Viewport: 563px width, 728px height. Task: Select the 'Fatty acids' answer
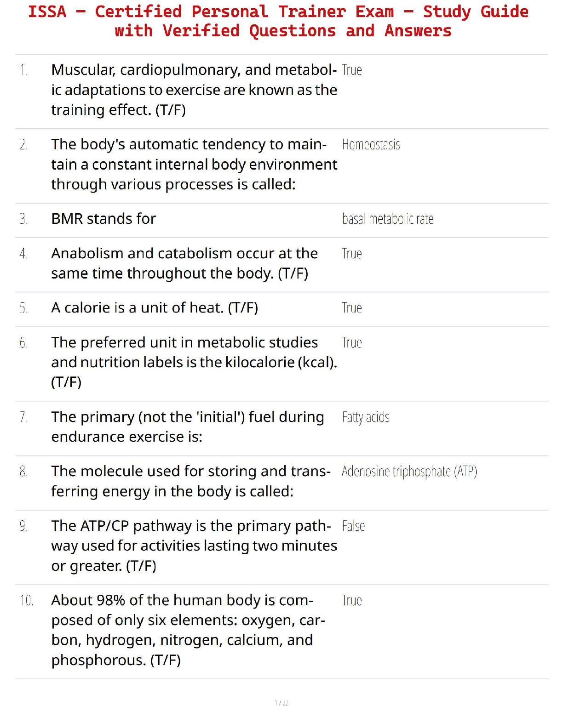point(365,417)
